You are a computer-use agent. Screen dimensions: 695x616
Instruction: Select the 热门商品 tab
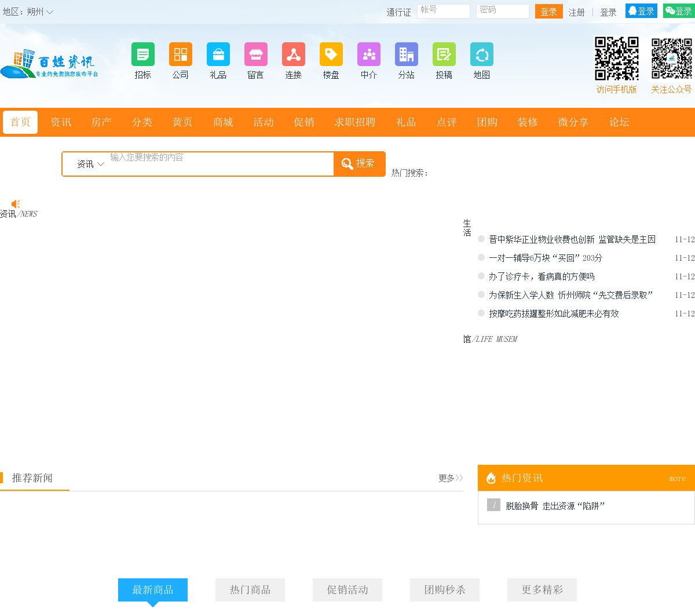point(250,590)
